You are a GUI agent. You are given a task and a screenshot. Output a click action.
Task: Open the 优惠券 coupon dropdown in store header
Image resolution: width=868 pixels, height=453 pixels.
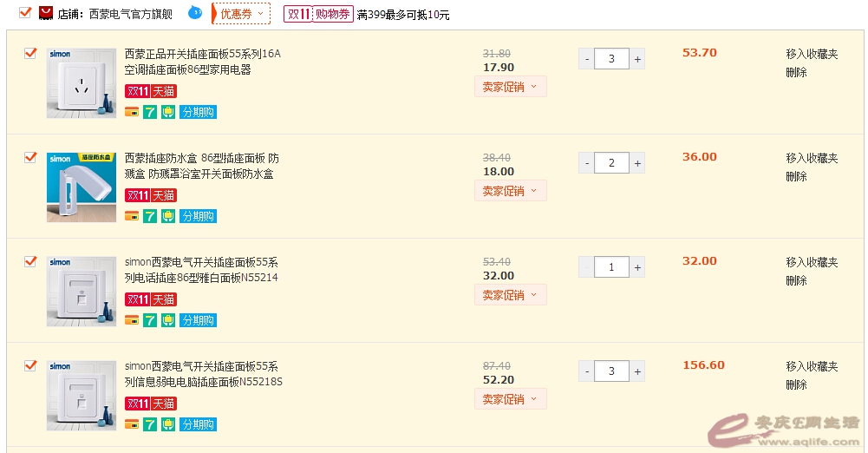coord(240,14)
